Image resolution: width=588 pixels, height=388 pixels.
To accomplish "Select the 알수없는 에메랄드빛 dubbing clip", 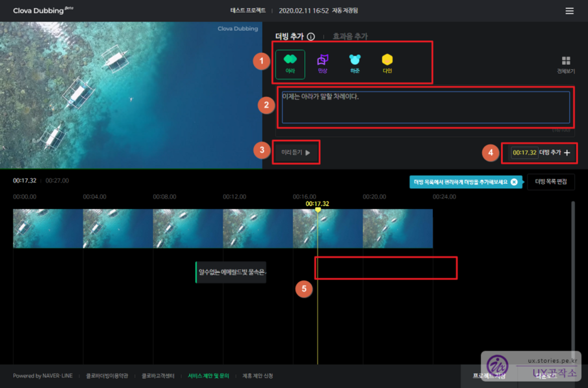I will 231,272.
